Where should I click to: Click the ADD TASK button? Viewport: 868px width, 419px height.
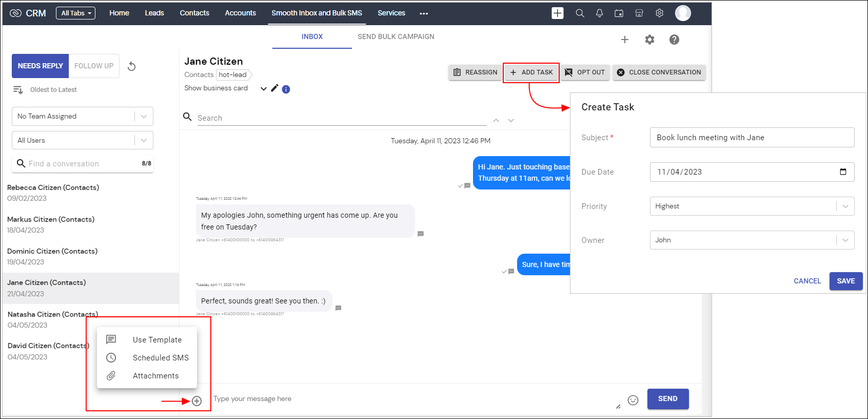(531, 72)
